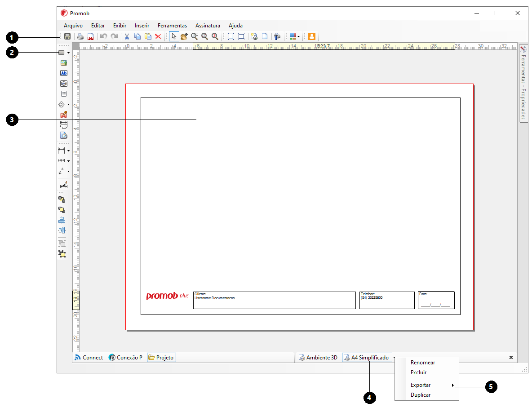This screenshot has width=532, height=412.
Task: Activate the arrow selection pointer tool
Action: [174, 37]
